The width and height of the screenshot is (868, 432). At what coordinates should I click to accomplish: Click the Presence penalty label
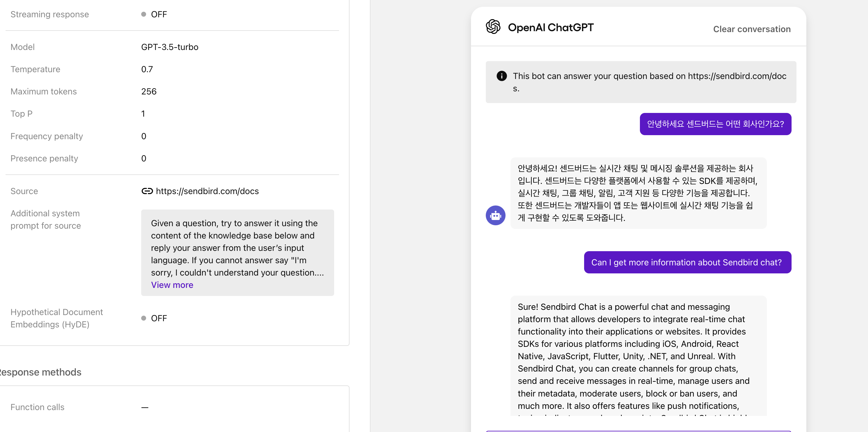coord(44,159)
